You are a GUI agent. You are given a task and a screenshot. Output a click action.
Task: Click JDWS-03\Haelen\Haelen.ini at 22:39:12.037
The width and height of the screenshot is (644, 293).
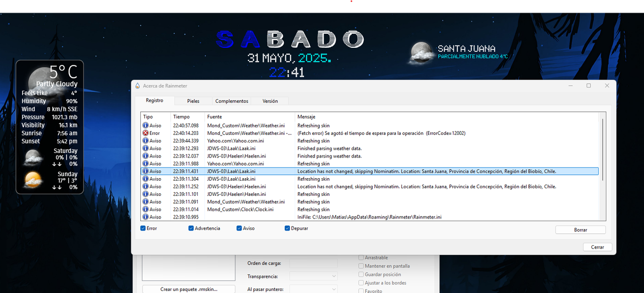(236, 156)
